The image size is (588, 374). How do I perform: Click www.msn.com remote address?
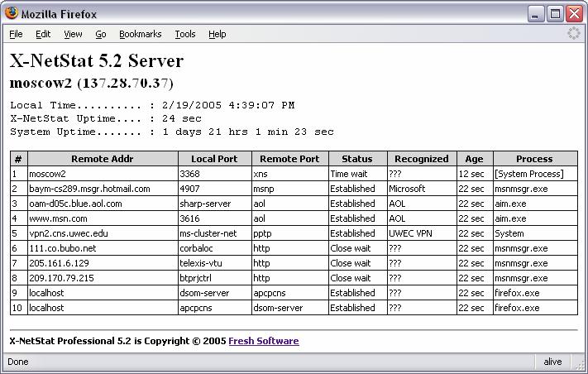58,218
